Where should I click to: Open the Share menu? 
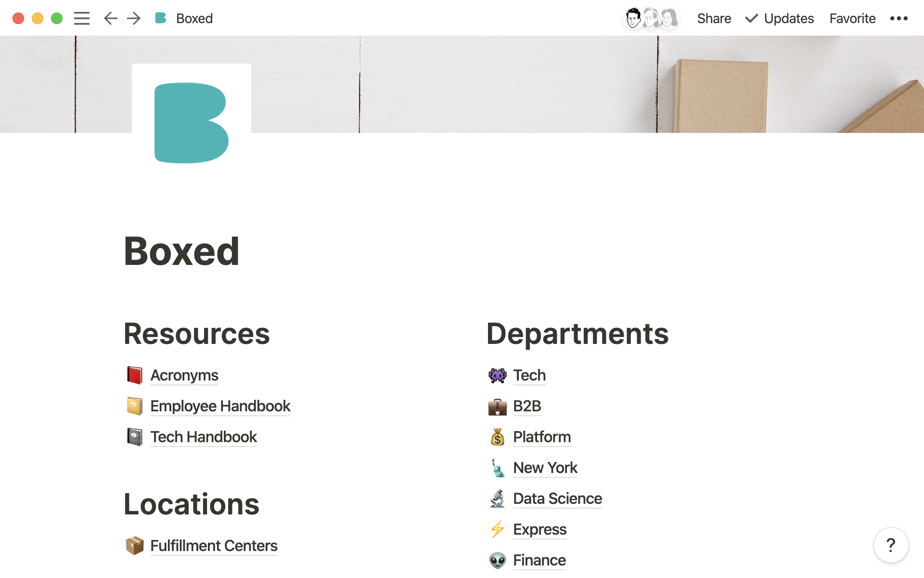click(714, 18)
